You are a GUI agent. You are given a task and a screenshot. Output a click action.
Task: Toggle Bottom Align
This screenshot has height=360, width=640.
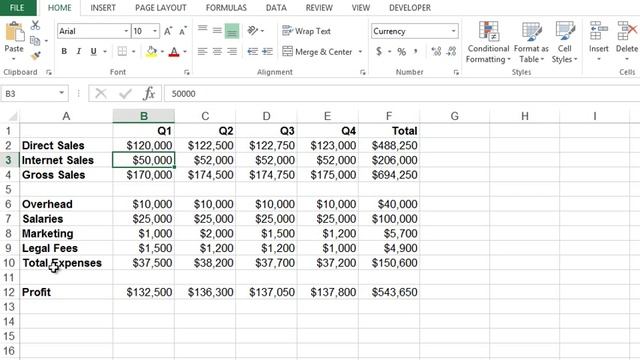pos(232,31)
